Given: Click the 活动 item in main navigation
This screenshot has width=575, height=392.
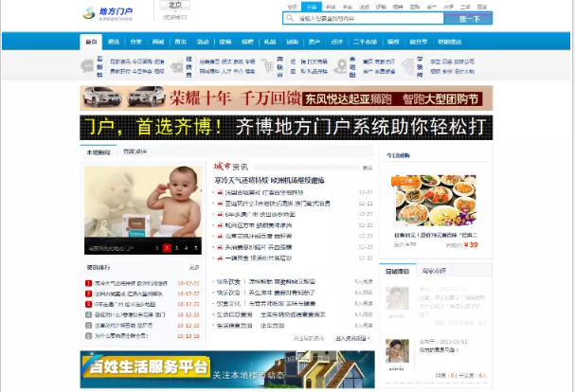Looking at the screenshot, I should [203, 42].
